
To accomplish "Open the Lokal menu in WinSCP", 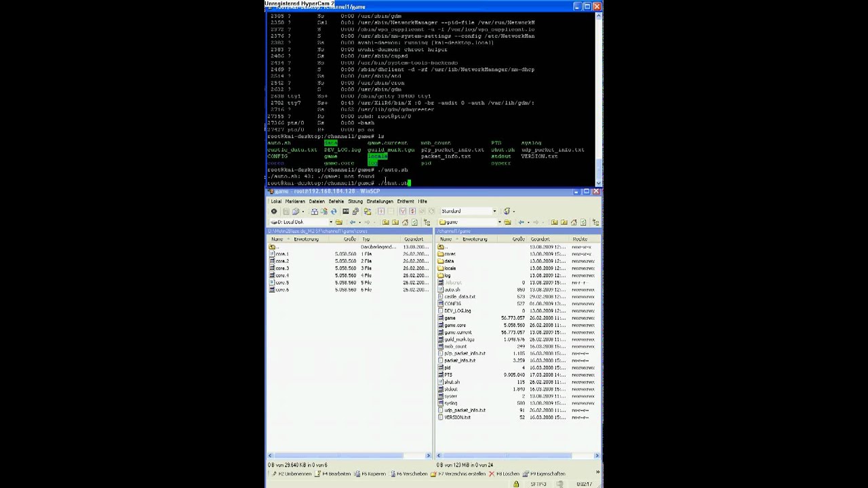I will click(276, 201).
